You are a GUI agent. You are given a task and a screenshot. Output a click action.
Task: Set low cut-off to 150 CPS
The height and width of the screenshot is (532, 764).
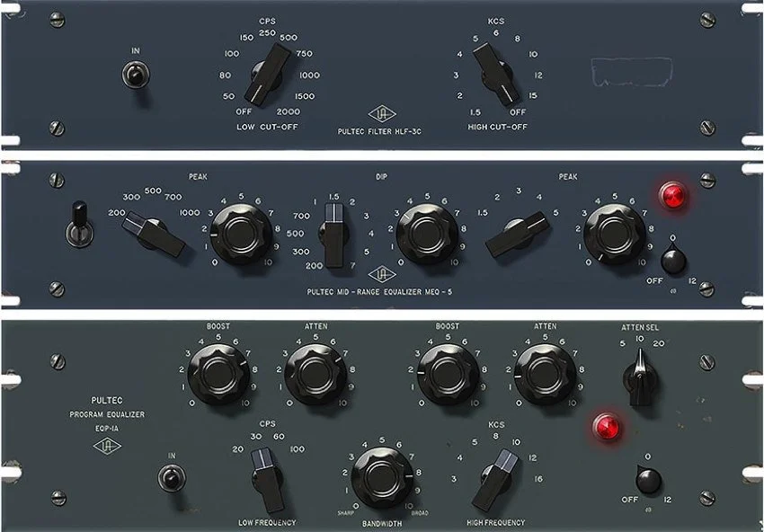coord(246,38)
